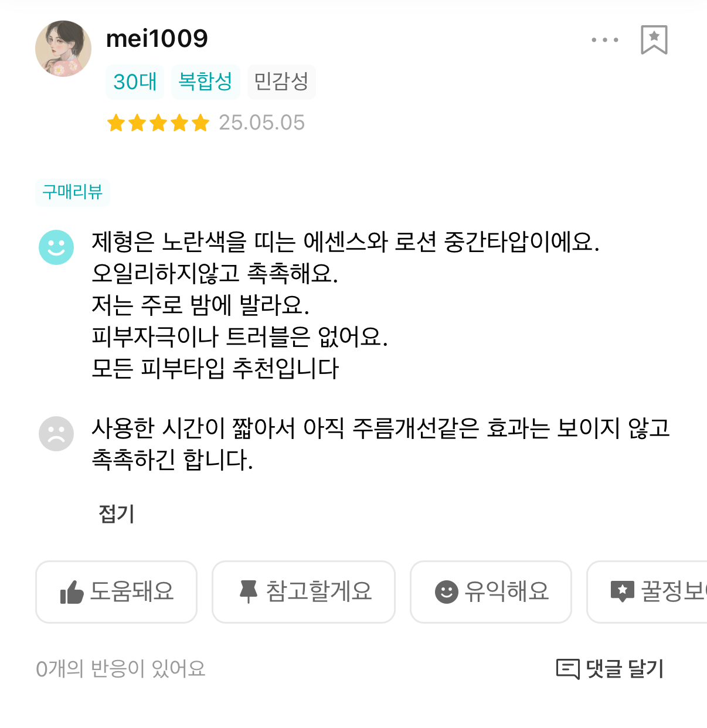
Task: Open the mei1009 username link
Action: click(157, 39)
